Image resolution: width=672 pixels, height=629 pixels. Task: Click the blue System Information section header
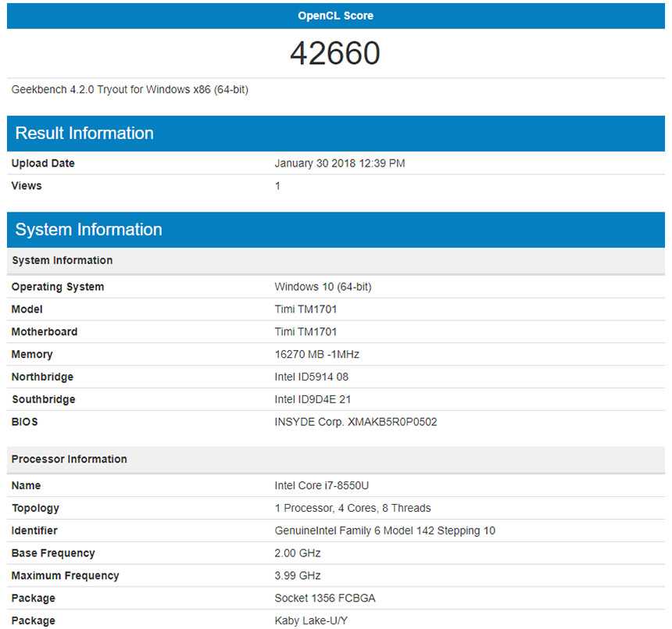click(x=88, y=230)
